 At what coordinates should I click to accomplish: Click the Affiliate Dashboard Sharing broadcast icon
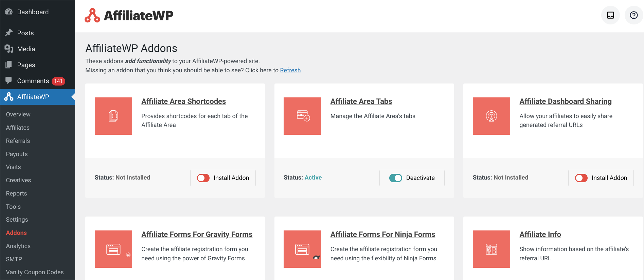(491, 116)
